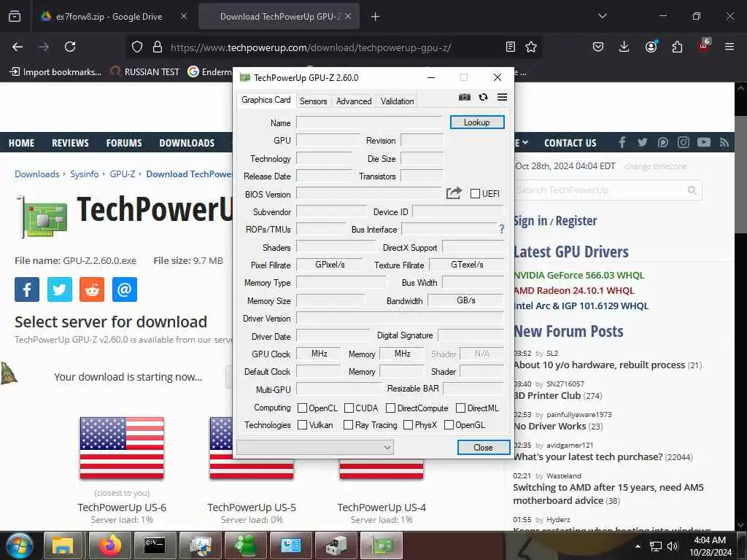Share download page on Reddit
Viewport: 747px width, 560px height.
coord(92,289)
